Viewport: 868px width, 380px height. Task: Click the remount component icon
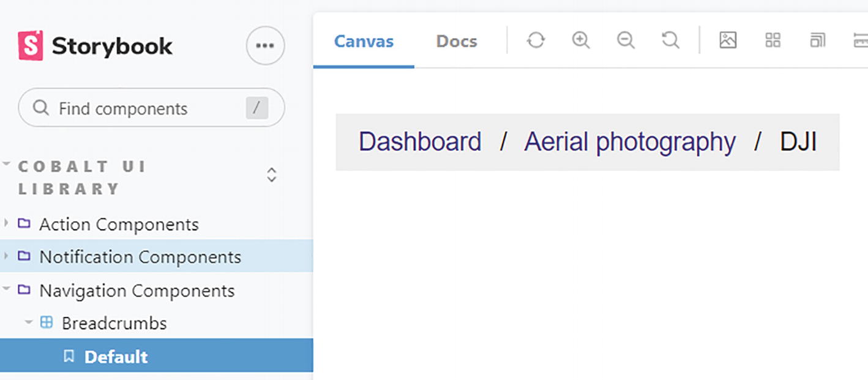[536, 41]
